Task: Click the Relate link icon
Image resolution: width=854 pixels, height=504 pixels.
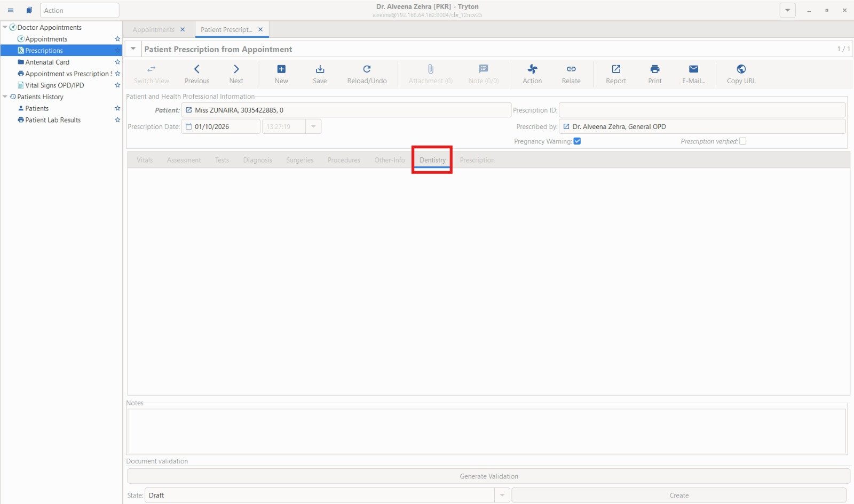Action: tap(571, 69)
